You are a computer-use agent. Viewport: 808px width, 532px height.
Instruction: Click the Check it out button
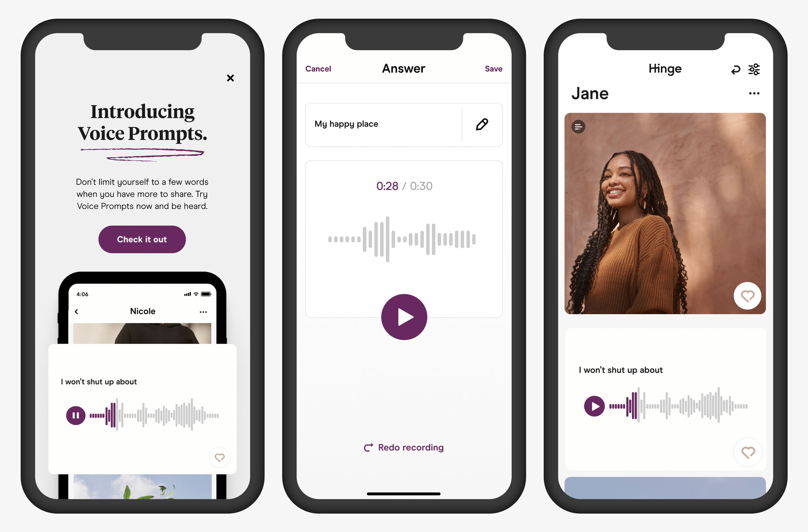pos(141,239)
